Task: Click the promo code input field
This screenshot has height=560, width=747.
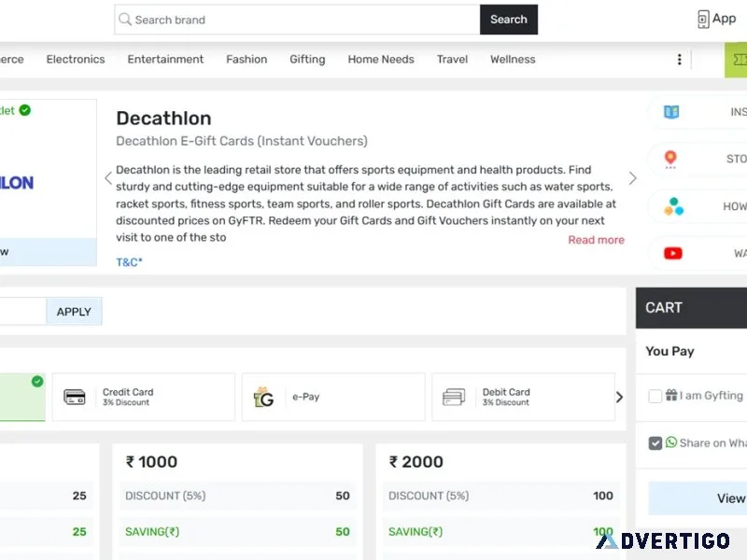Action: 22,312
